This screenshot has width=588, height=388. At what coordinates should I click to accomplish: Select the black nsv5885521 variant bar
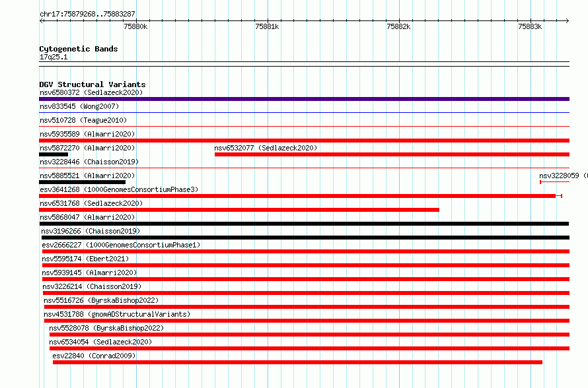click(82, 182)
